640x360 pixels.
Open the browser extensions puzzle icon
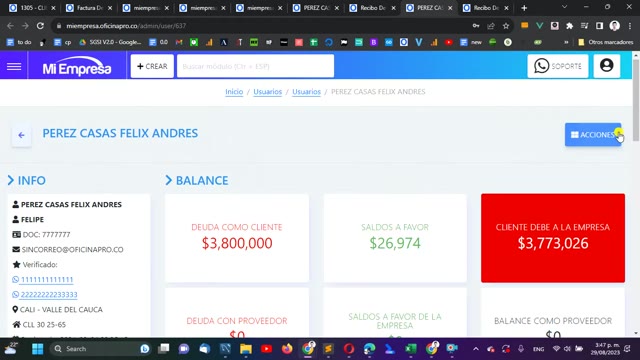[569, 26]
